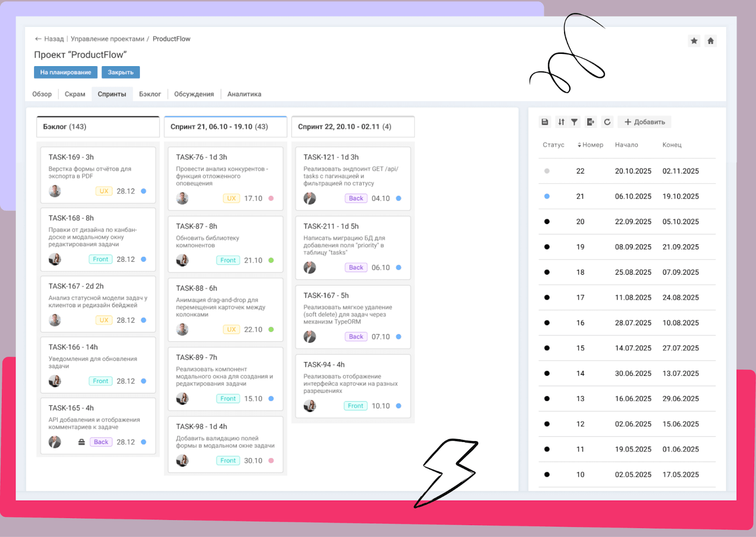
Task: Sort the table by Номер column
Action: pos(591,145)
